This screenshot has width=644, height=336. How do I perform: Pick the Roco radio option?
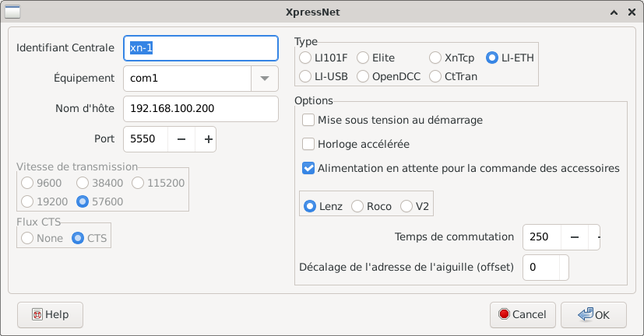coord(357,206)
